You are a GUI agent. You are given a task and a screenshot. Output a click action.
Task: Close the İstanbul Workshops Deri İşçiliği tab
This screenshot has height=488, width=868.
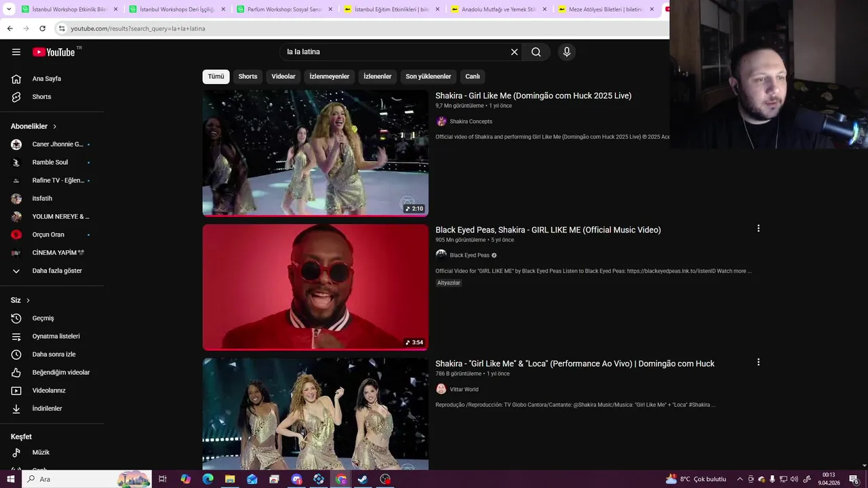click(223, 9)
